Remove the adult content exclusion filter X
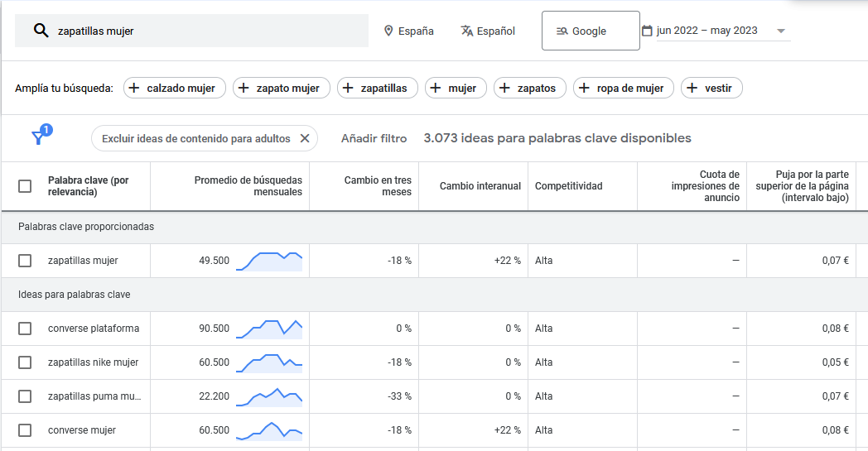868x451 pixels. click(x=305, y=138)
